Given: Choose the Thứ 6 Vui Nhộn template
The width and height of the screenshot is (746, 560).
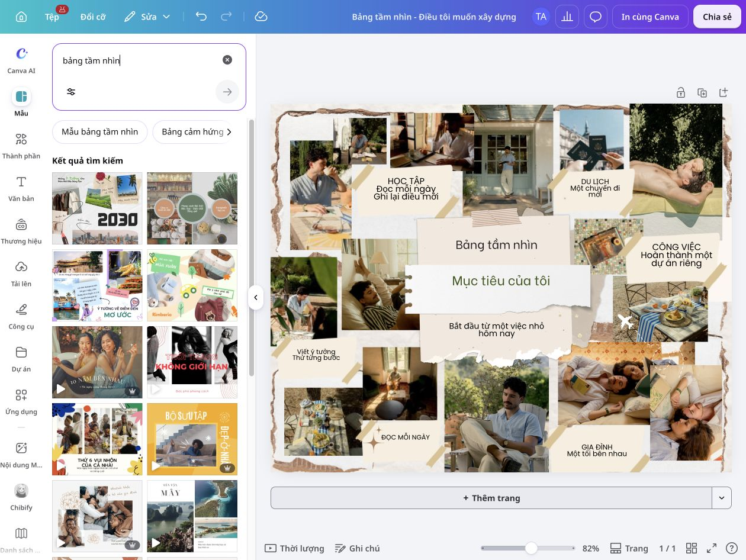Looking at the screenshot, I should [x=97, y=439].
